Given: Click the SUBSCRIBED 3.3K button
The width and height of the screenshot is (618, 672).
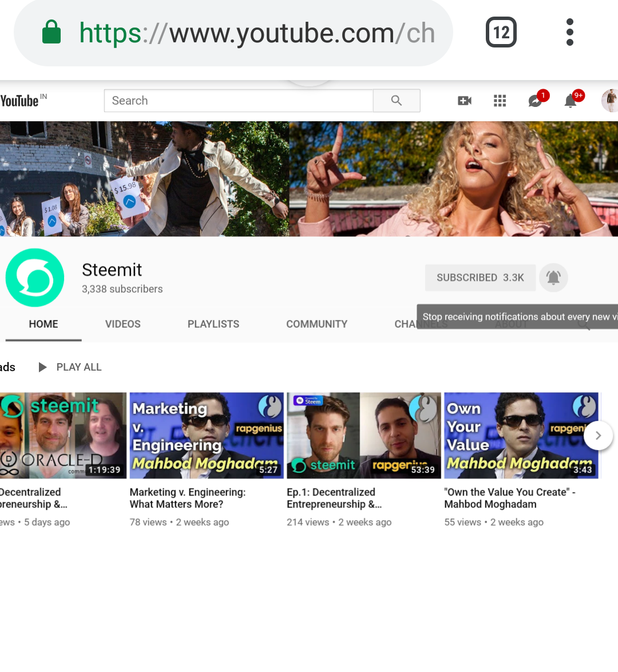Looking at the screenshot, I should (480, 278).
